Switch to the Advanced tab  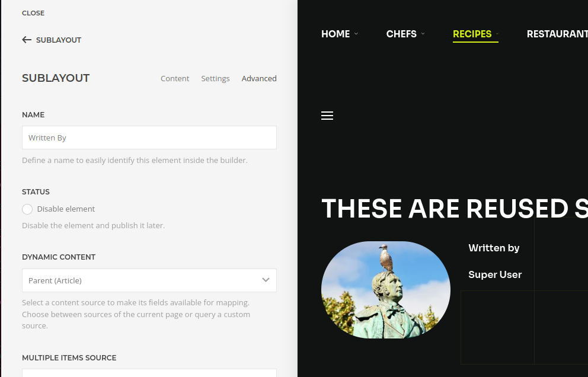click(259, 78)
